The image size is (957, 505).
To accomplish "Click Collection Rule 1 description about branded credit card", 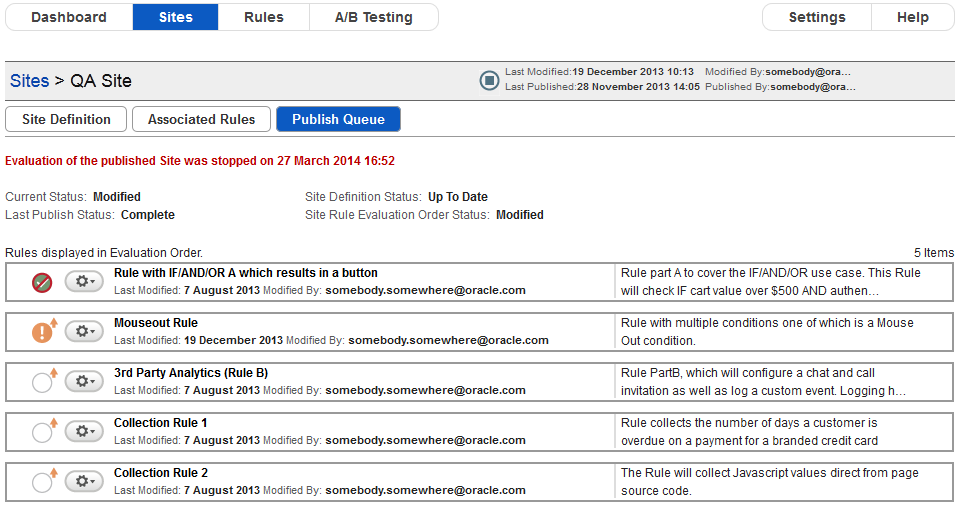I will point(749,432).
